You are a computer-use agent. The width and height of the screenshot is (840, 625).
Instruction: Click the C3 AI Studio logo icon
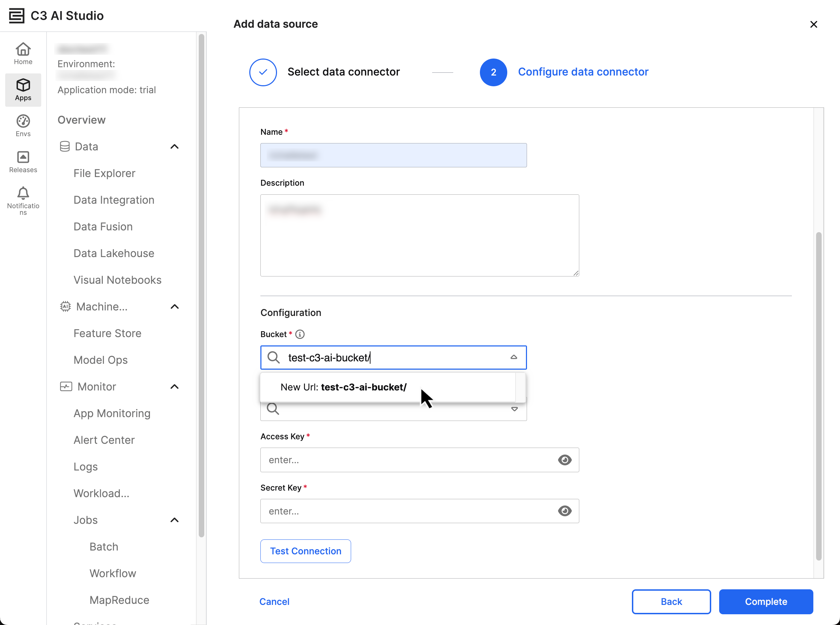tap(16, 16)
